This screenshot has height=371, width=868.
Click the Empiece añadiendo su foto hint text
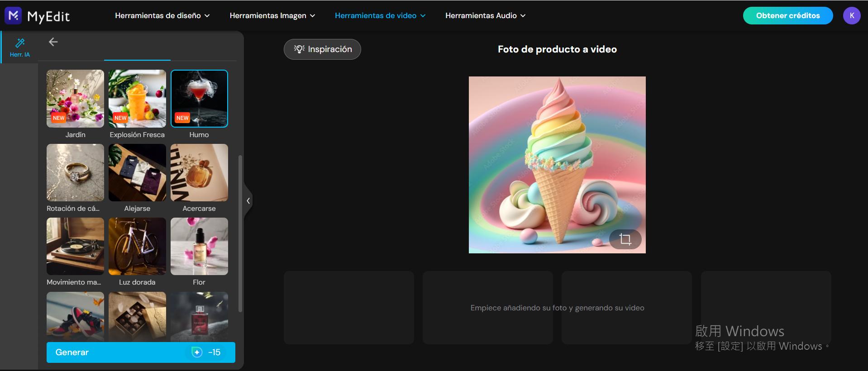[557, 308]
